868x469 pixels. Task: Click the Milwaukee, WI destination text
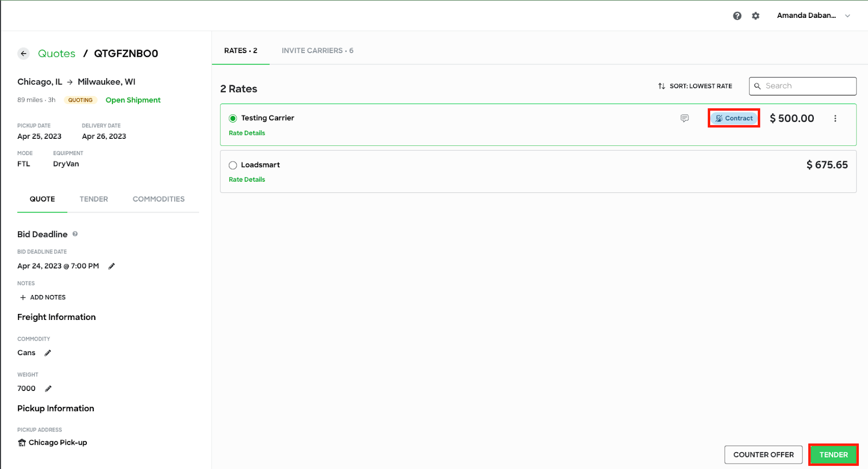106,82
